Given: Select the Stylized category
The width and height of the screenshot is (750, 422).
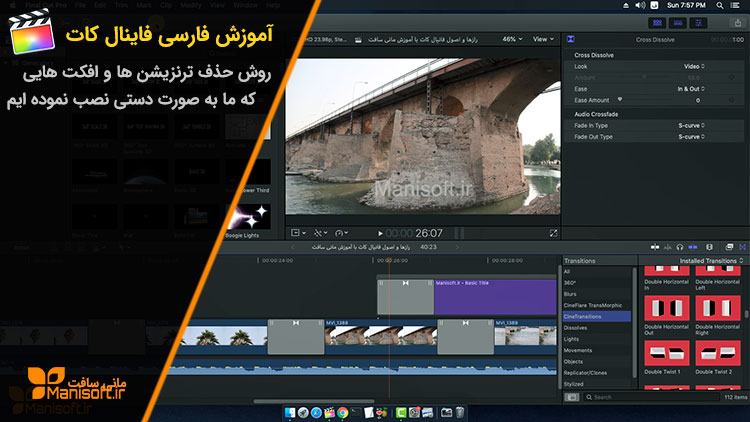Looking at the screenshot, I should click(596, 384).
